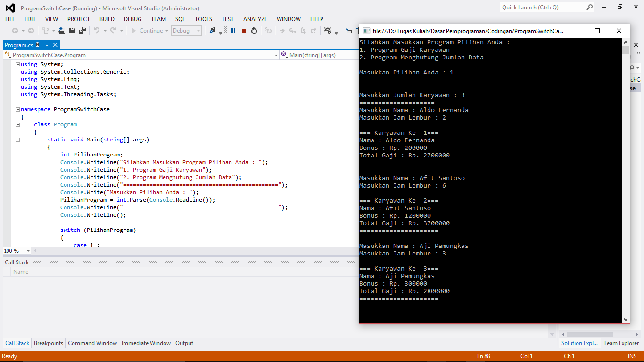Switch to the Output tab
Viewport: 644px width, 362px height.
(x=184, y=343)
